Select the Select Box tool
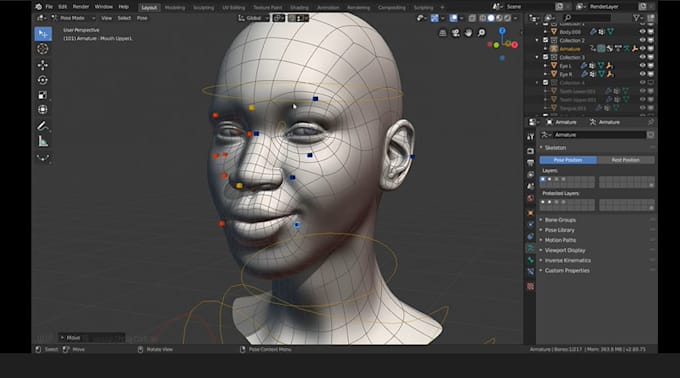Screen dimensions: 680x378 [x=43, y=34]
